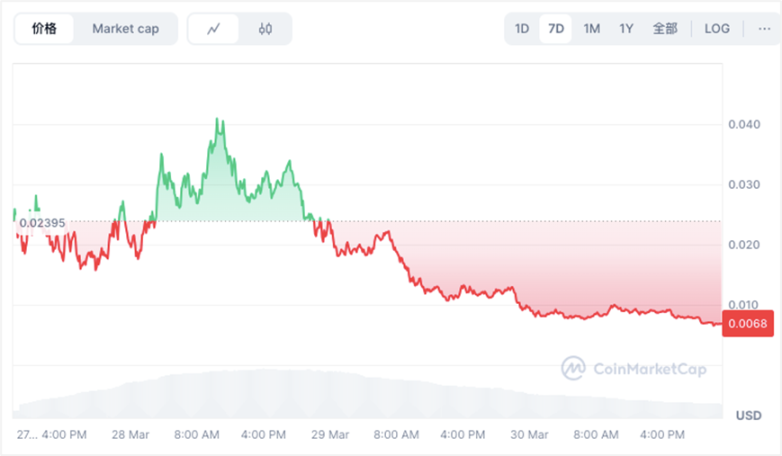Toggle the LOG scale option
This screenshot has height=456, width=782.
coord(717,29)
